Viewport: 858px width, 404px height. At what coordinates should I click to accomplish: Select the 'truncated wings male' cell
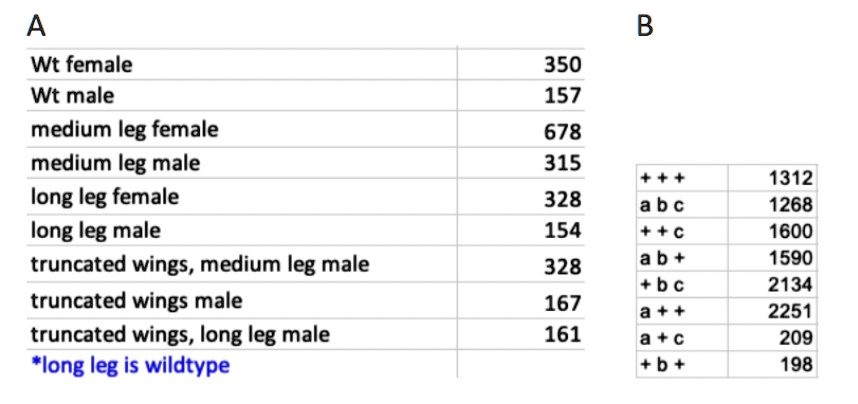[136, 299]
